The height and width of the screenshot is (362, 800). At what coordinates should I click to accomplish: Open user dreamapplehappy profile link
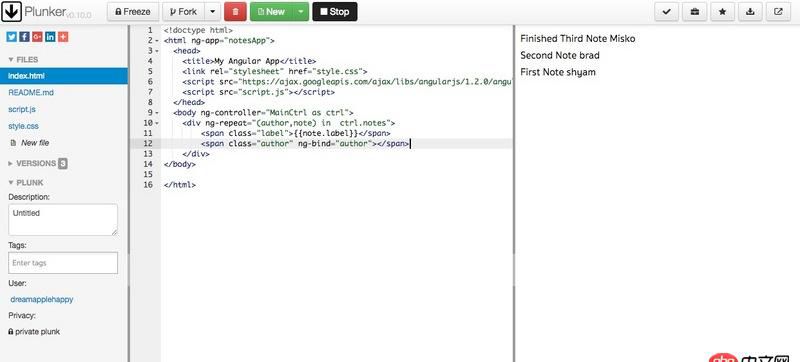42,299
